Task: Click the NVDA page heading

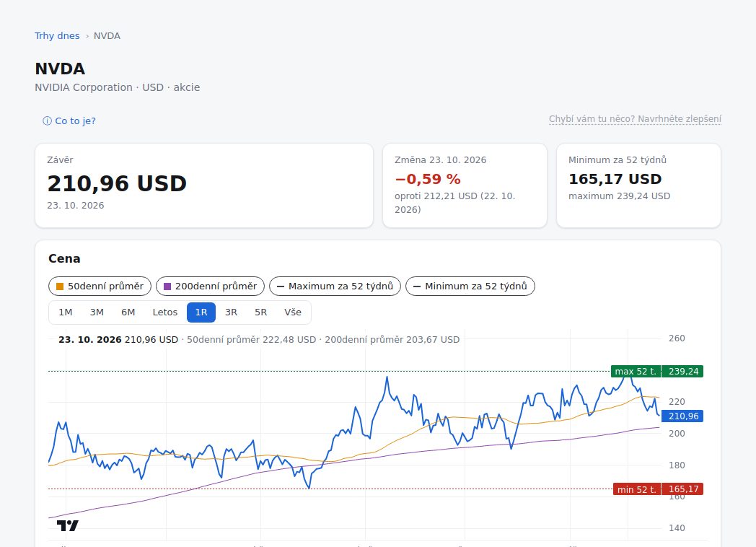Action: pyautogui.click(x=60, y=69)
